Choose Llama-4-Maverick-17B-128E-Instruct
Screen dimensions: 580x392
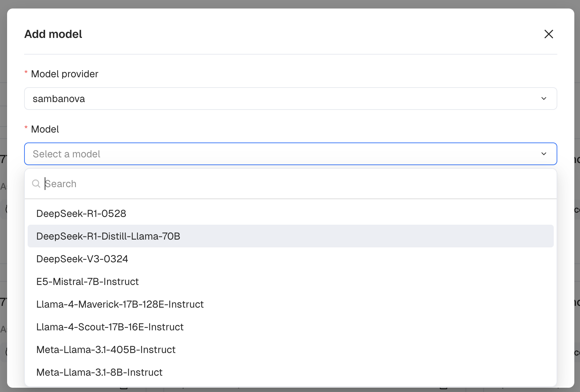[290, 304]
